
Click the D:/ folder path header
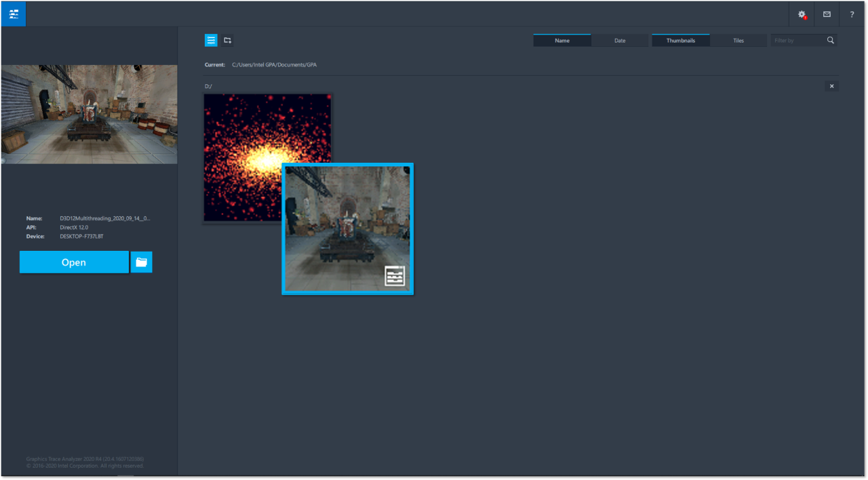click(x=209, y=86)
